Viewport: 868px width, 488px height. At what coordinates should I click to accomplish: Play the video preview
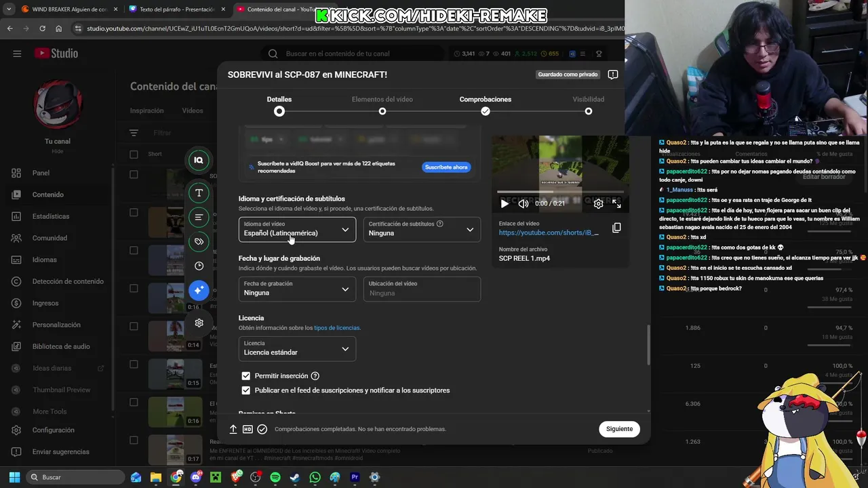(504, 203)
